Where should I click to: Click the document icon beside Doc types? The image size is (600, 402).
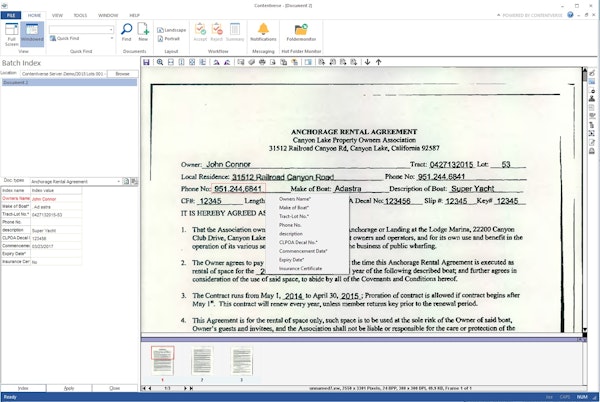pyautogui.click(x=126, y=181)
